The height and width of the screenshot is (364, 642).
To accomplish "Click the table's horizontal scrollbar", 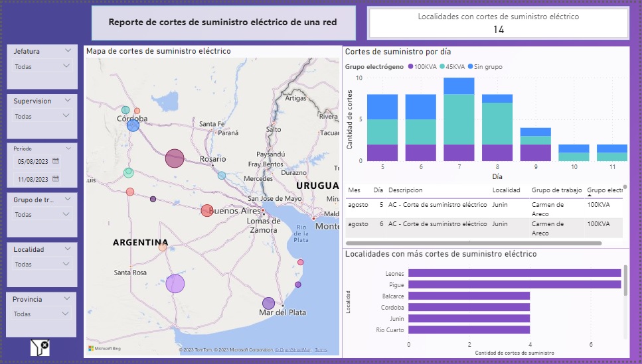I will click(x=473, y=243).
